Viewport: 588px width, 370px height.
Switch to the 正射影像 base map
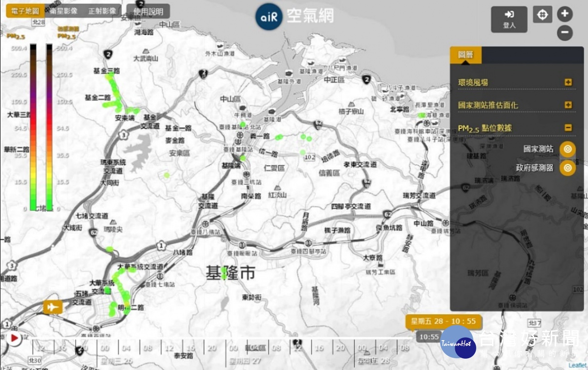point(102,11)
